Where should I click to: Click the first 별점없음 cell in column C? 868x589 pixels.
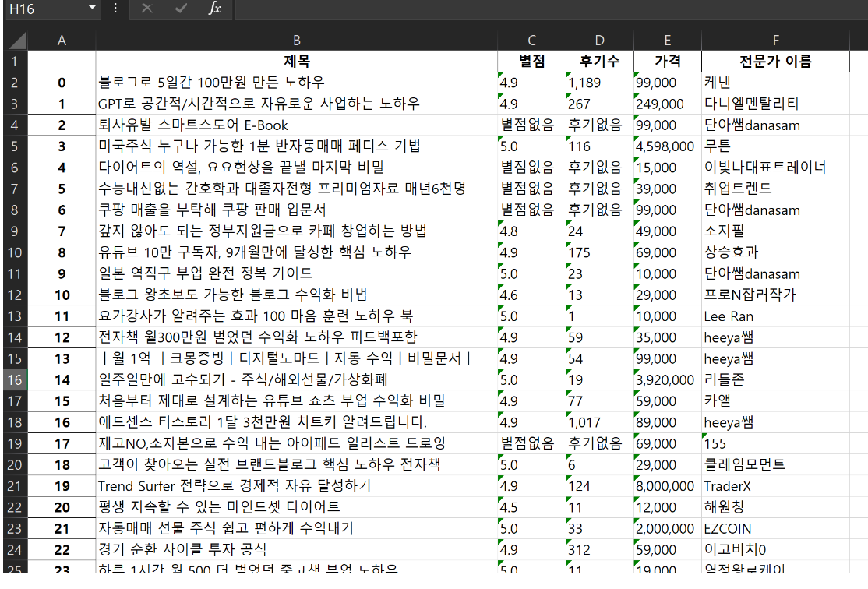click(x=531, y=125)
